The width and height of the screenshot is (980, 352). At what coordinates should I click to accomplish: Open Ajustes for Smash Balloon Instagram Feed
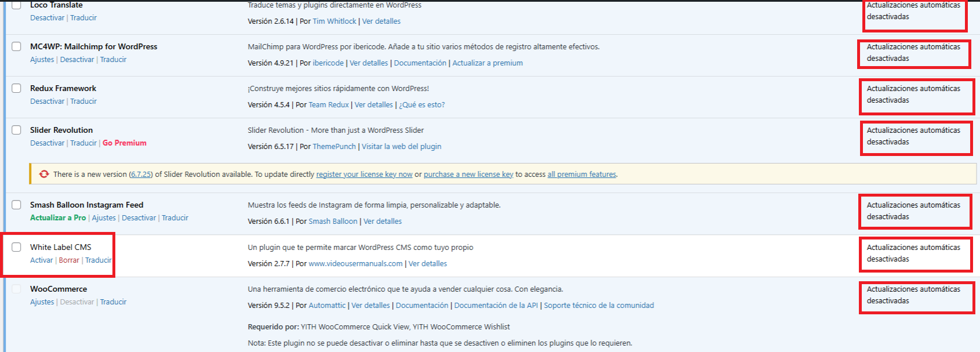[x=104, y=218]
